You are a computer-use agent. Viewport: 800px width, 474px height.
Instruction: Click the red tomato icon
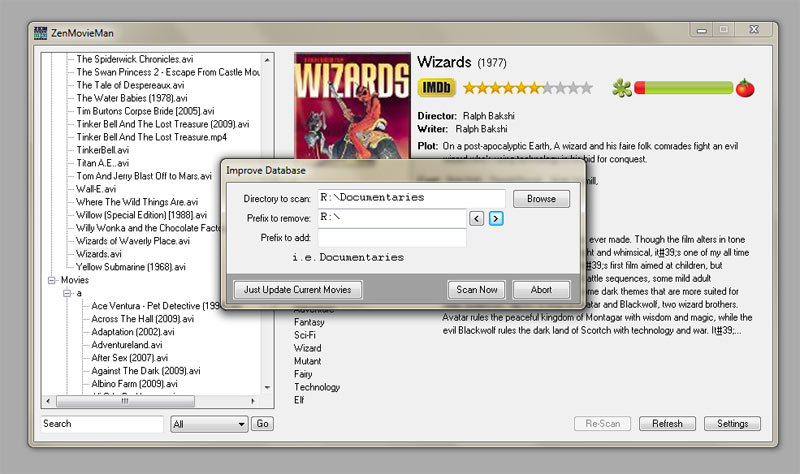click(745, 88)
